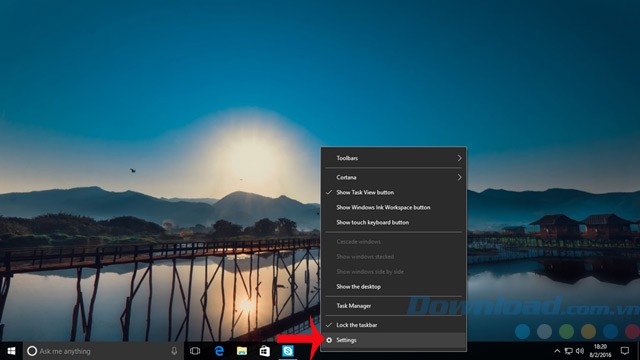The image size is (640, 360).
Task: Open Task Manager from context menu
Action: (394, 306)
